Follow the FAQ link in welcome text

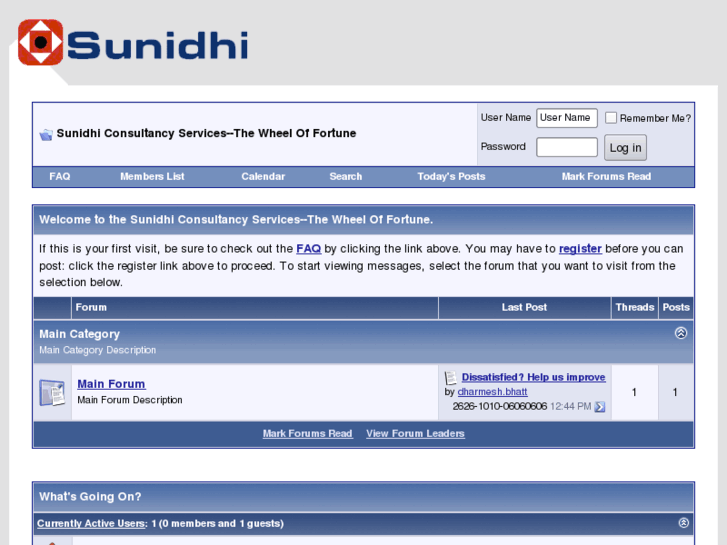click(309, 249)
